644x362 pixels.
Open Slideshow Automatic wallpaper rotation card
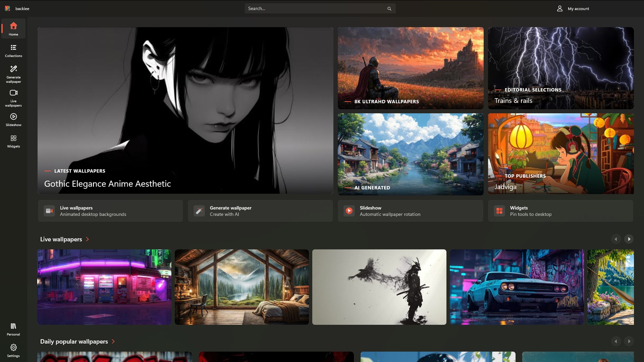pos(411,211)
